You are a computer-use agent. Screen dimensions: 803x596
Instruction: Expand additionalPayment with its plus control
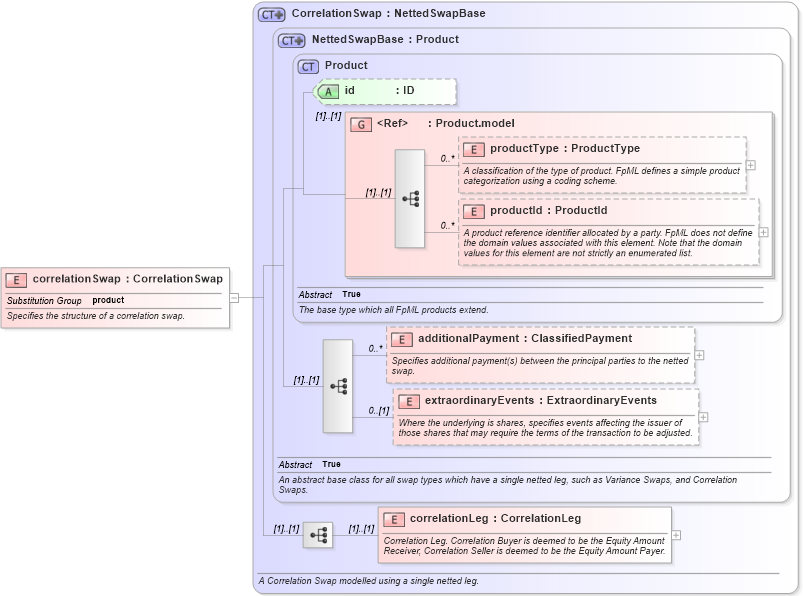701,353
